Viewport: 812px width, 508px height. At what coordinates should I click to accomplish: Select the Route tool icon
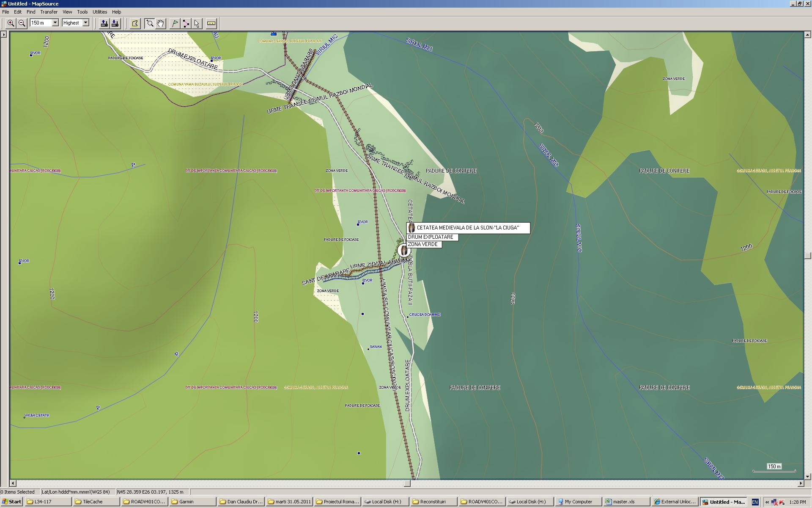(186, 23)
